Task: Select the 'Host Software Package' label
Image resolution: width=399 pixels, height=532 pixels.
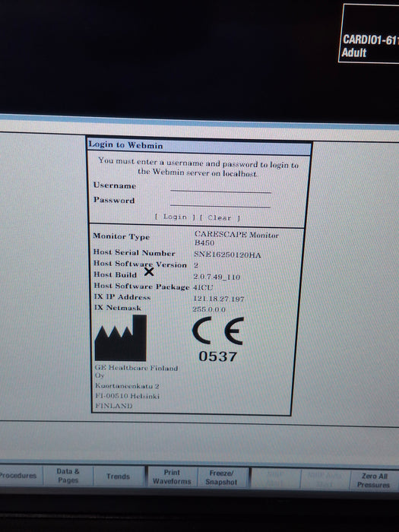Action: click(x=141, y=287)
